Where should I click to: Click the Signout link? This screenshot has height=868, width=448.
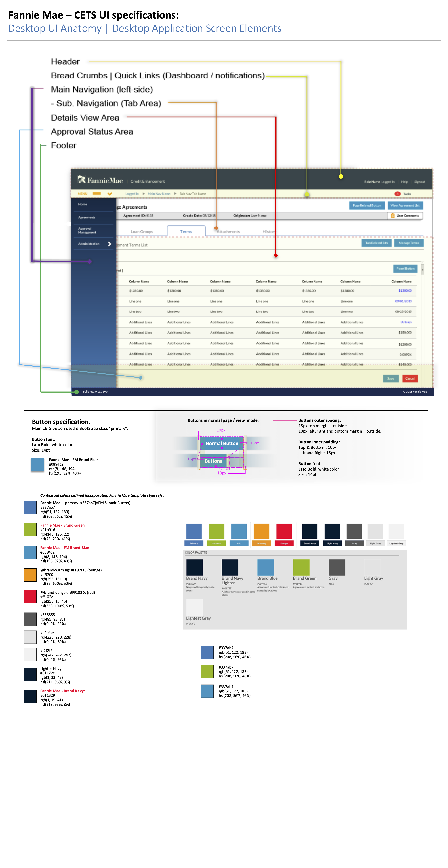tap(420, 182)
